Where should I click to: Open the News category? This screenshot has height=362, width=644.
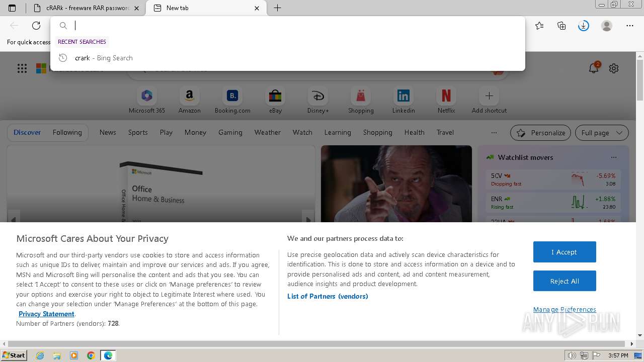pyautogui.click(x=108, y=132)
